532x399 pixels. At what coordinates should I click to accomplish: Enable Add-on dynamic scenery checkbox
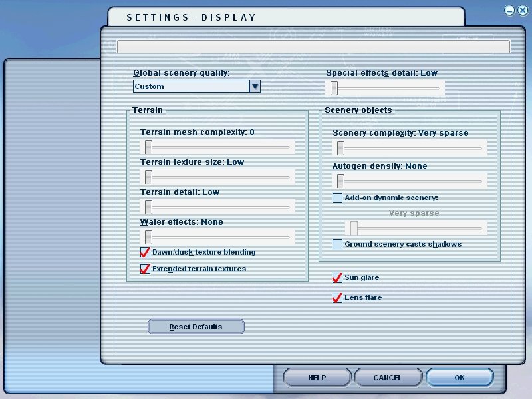point(338,198)
